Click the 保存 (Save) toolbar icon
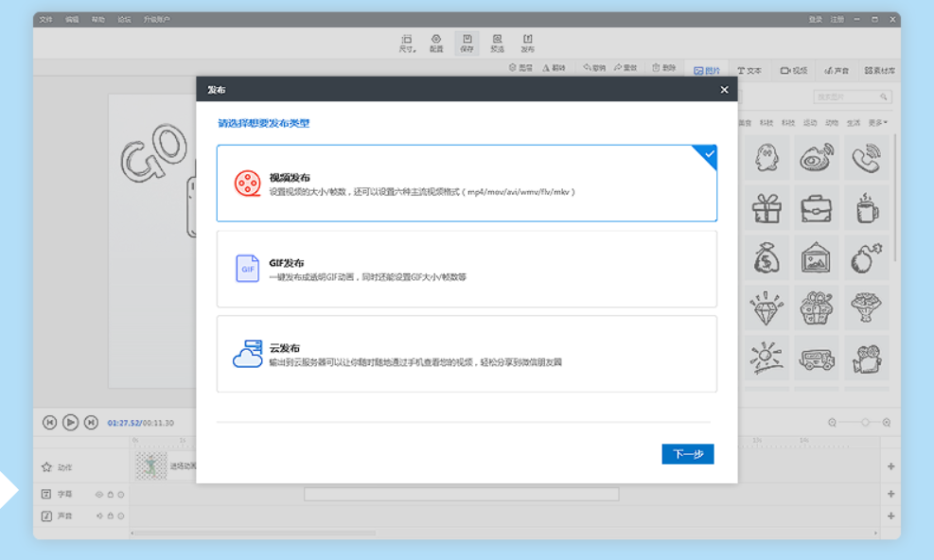The height and width of the screenshot is (560, 934). [x=467, y=43]
